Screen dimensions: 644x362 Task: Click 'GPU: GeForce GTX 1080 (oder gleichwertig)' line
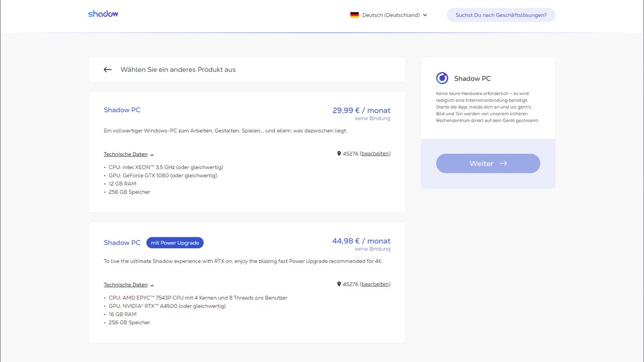(x=163, y=175)
